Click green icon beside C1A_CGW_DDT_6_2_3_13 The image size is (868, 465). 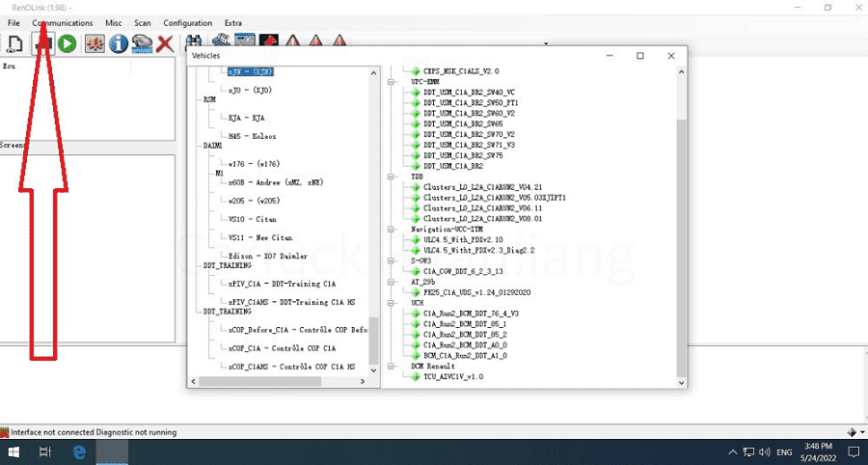click(415, 271)
